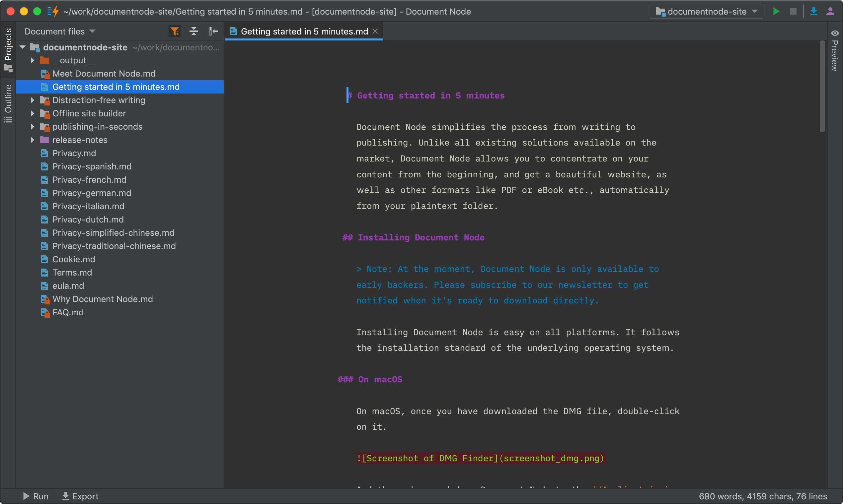This screenshot has height=504, width=843.
Task: Collapse the documentnode-site root folder
Action: click(23, 47)
